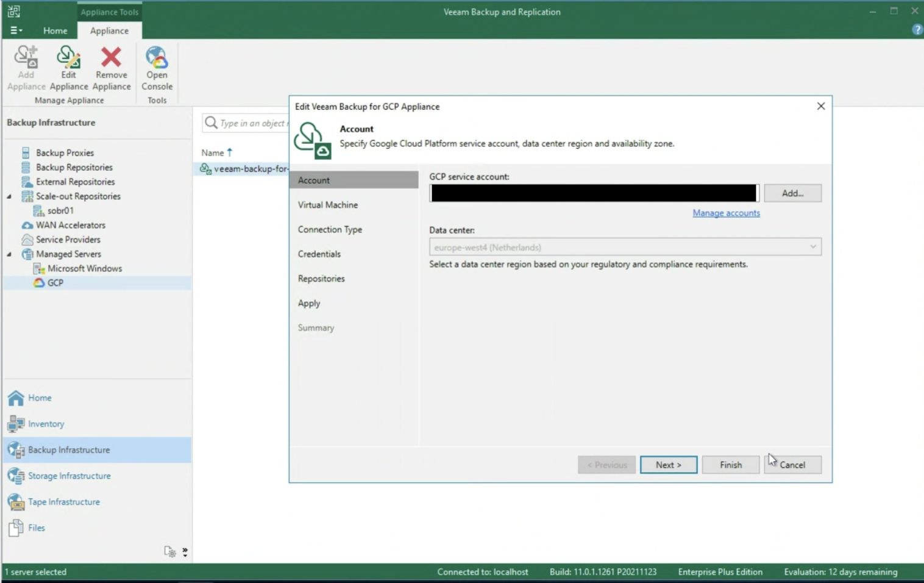This screenshot has width=924, height=583.
Task: Switch to the Home ribbon tab
Action: [55, 30]
